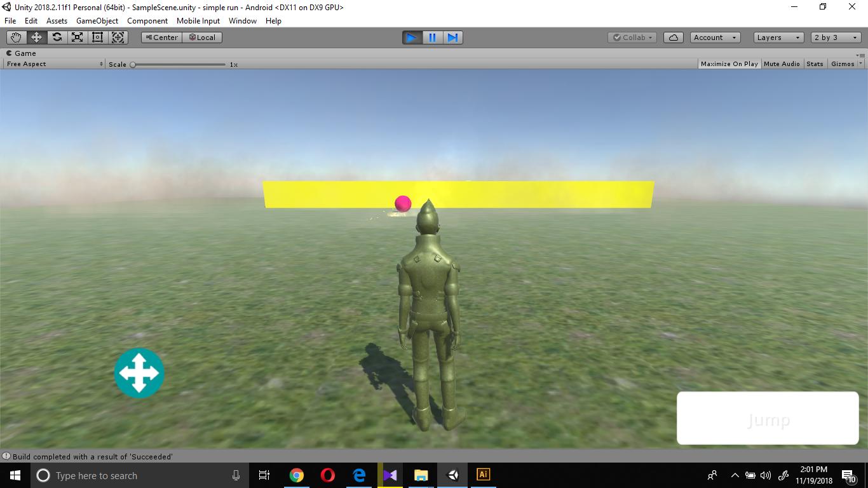
Task: Click the white Jump button
Action: click(768, 418)
